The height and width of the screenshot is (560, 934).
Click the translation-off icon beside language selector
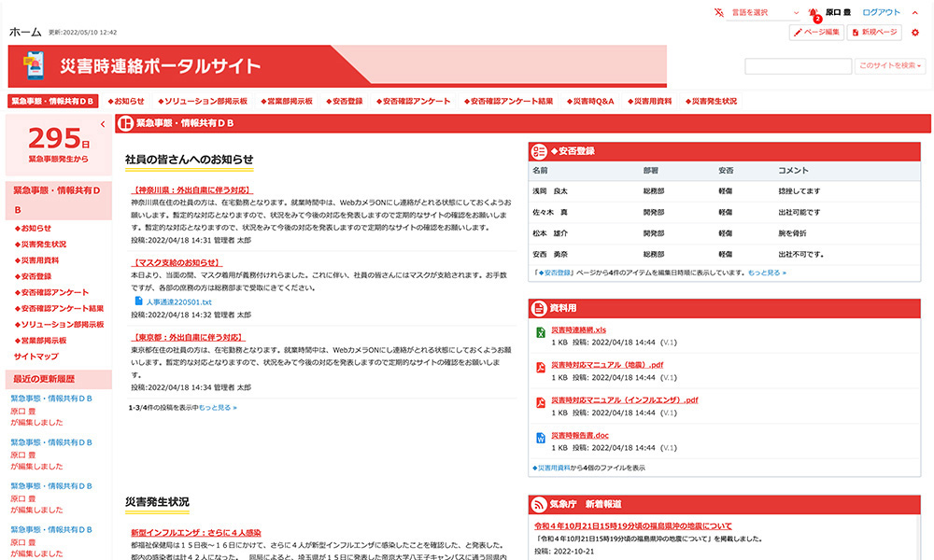click(718, 12)
